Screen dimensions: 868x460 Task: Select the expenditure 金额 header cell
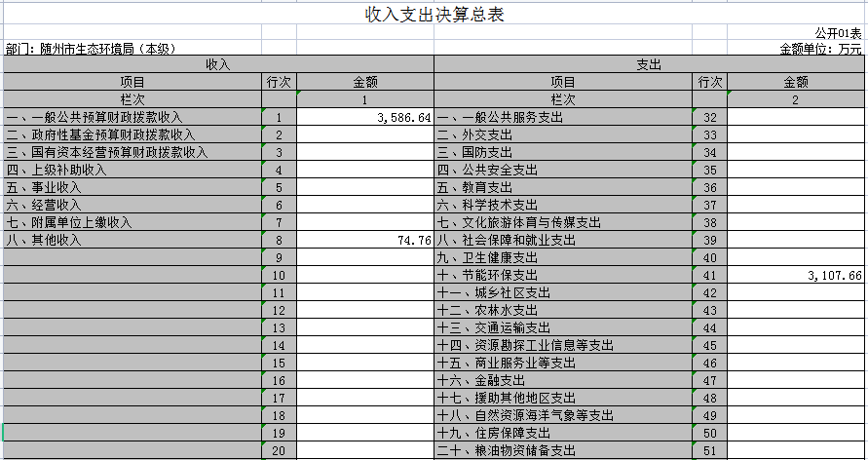(x=797, y=82)
